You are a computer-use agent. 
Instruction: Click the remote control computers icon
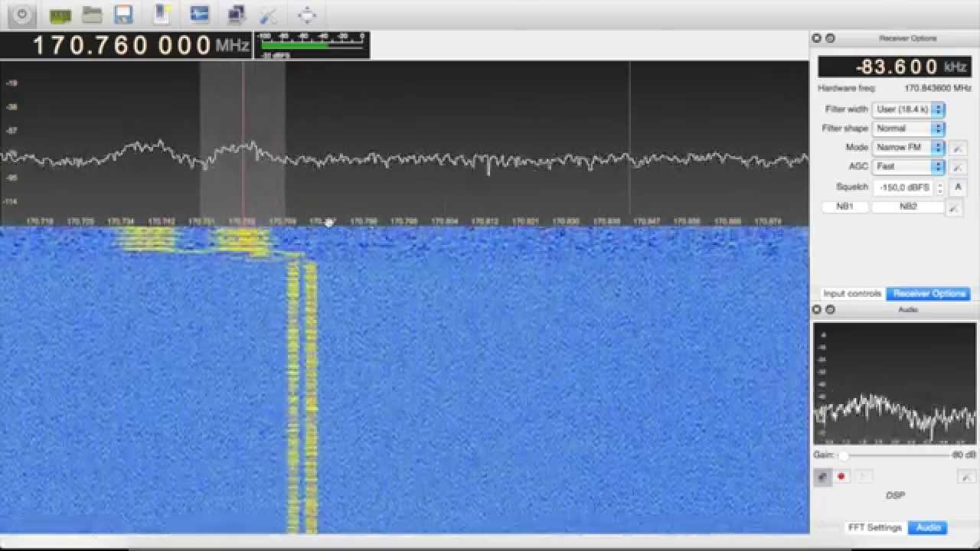[x=237, y=15]
